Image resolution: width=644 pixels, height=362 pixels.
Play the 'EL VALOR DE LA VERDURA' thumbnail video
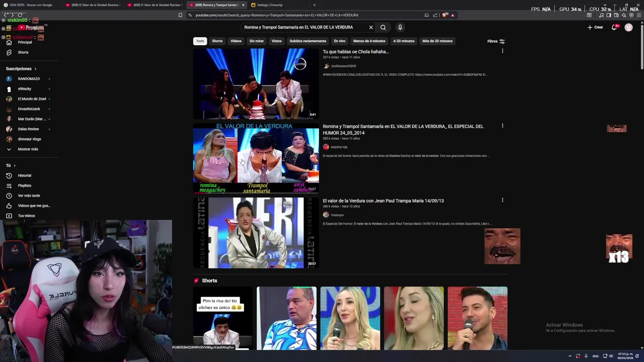pos(256,158)
